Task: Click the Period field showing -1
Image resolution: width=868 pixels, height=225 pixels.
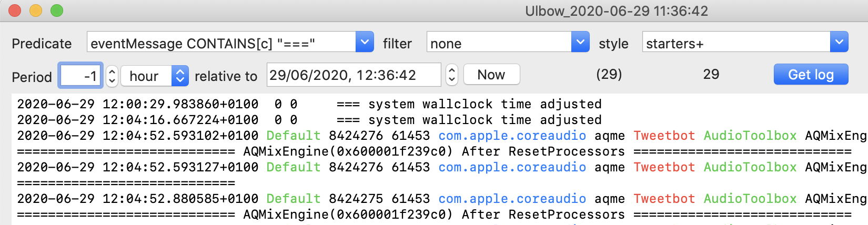Action: [80, 76]
